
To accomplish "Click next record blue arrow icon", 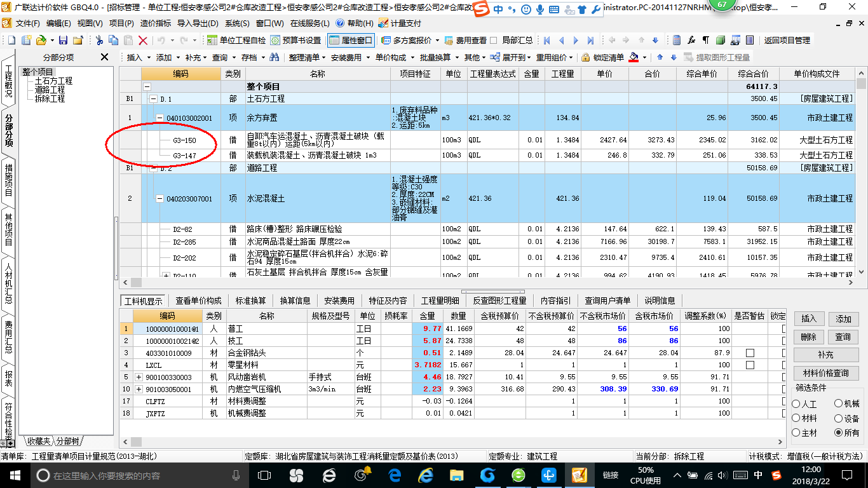I will (576, 40).
